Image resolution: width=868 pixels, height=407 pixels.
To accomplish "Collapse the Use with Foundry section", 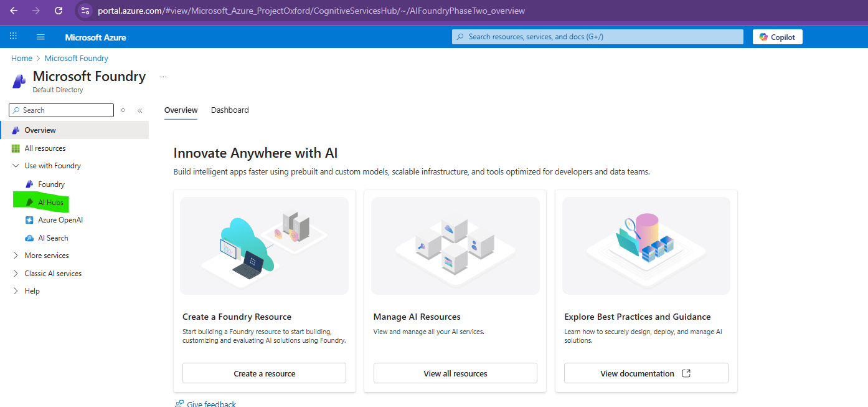I will click(x=16, y=165).
